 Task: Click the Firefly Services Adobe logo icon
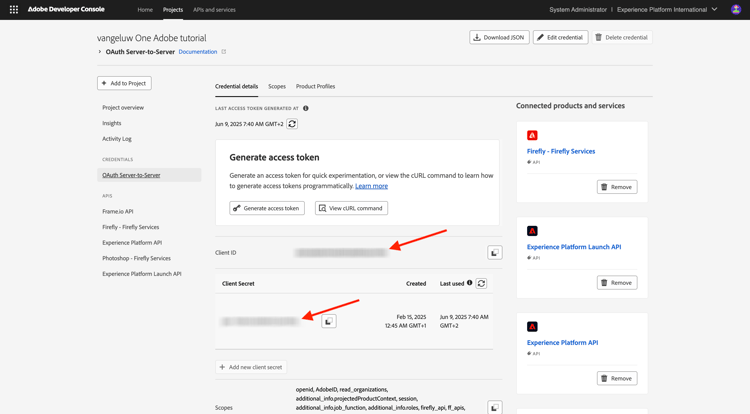pyautogui.click(x=532, y=135)
